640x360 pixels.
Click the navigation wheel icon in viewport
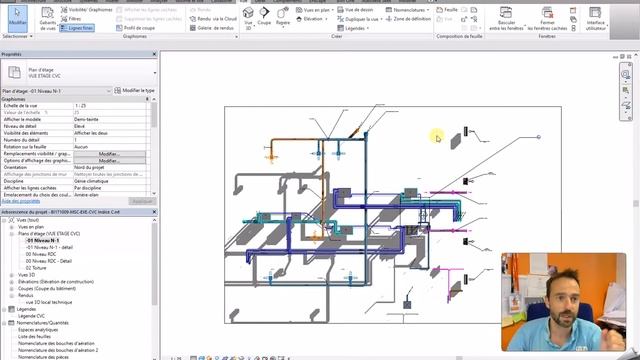pos(625,74)
